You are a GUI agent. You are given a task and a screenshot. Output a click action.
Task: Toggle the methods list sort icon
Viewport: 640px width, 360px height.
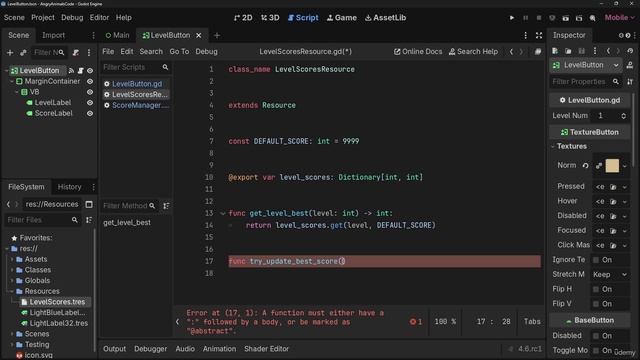pos(166,206)
